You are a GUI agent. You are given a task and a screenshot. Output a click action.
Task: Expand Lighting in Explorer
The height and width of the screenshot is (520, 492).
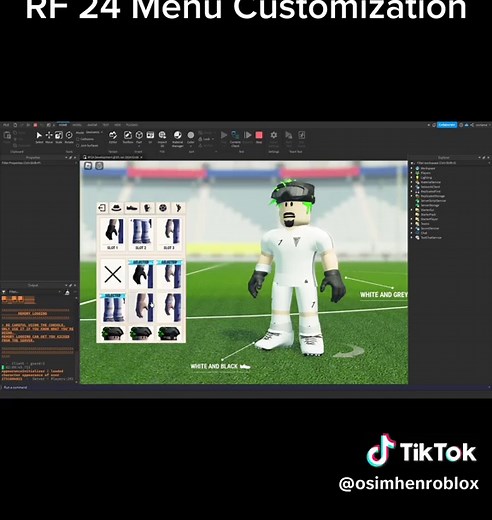[412, 178]
